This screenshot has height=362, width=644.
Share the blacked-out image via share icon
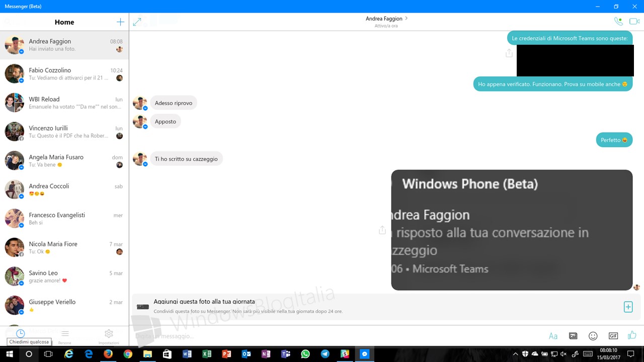point(509,53)
